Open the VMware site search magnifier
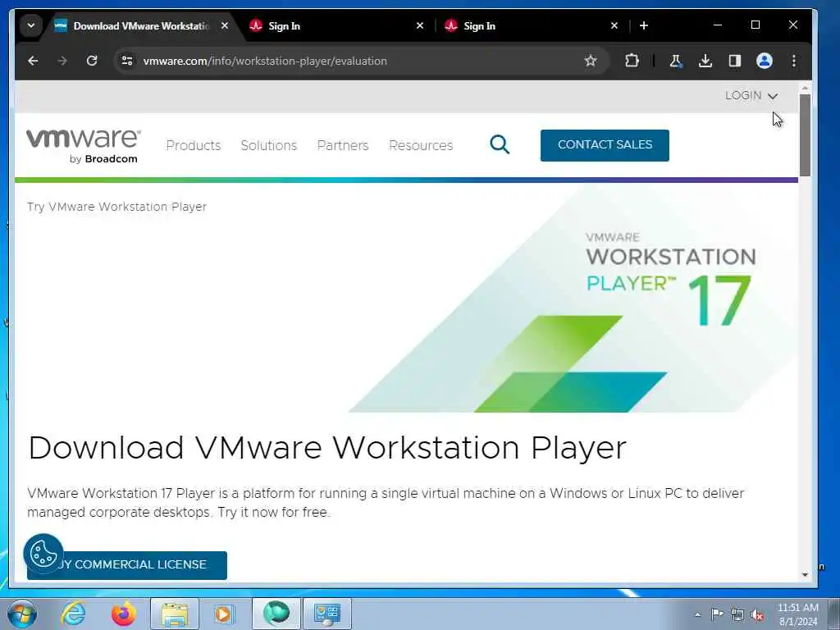 tap(500, 144)
